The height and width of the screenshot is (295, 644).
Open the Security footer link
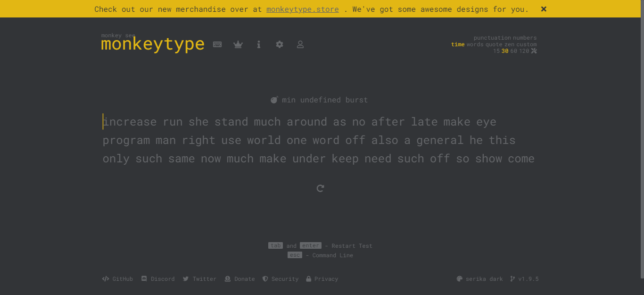coord(281,279)
